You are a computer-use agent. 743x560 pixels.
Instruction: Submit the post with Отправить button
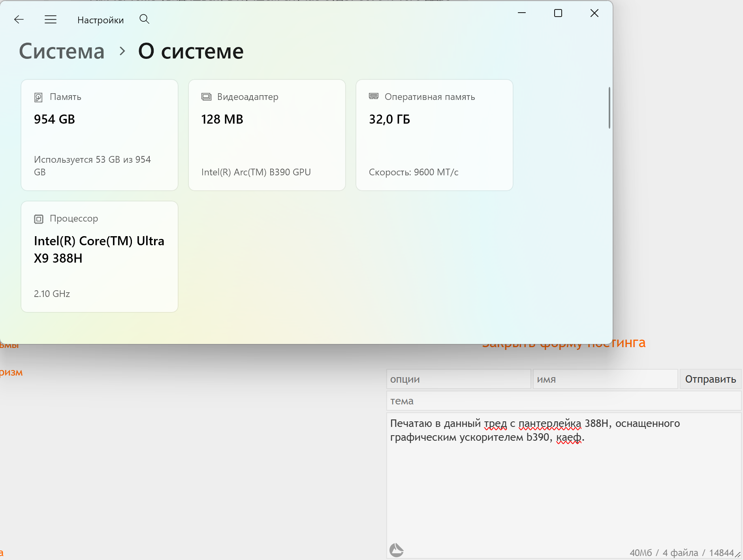click(711, 379)
